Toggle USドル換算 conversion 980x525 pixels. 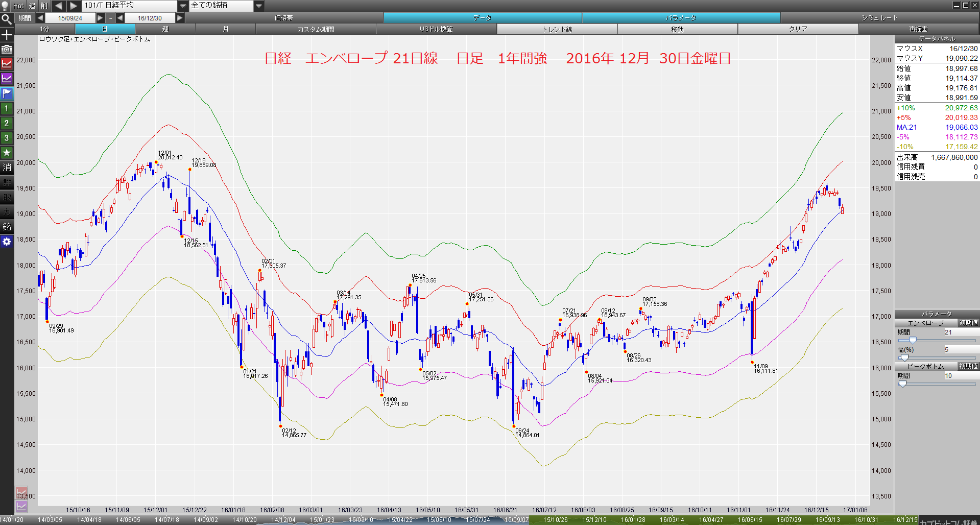[436, 29]
